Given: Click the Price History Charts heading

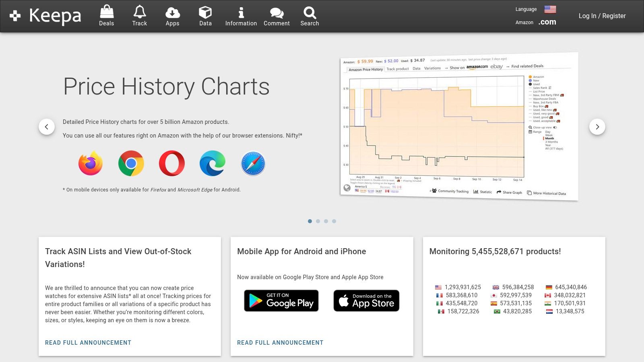Looking at the screenshot, I should (166, 86).
